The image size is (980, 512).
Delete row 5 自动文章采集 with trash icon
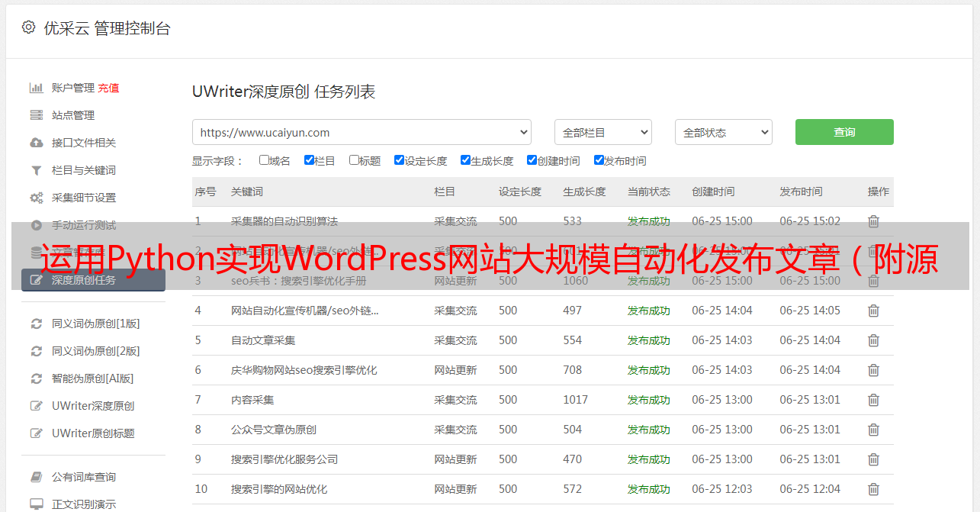pos(873,340)
